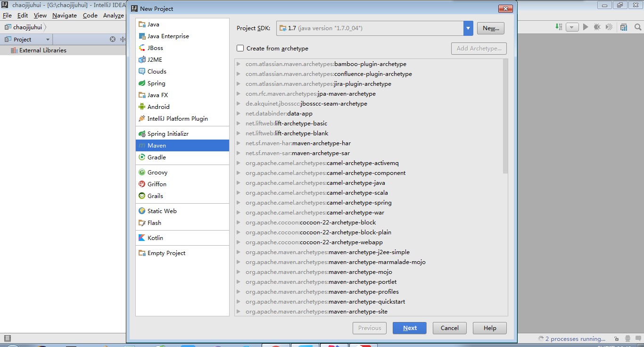Pick J2ME from the project types
The height and width of the screenshot is (347, 644).
coord(182,59)
